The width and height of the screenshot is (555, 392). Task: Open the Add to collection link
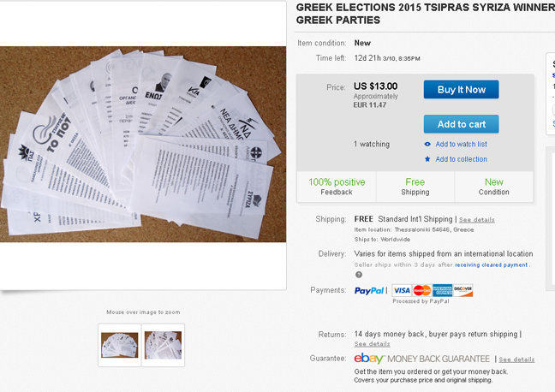(461, 159)
